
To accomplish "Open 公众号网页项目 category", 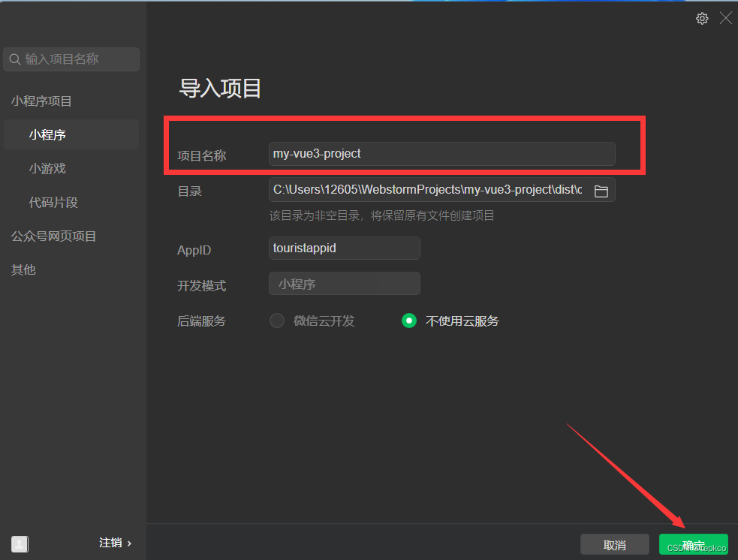I will pyautogui.click(x=53, y=236).
